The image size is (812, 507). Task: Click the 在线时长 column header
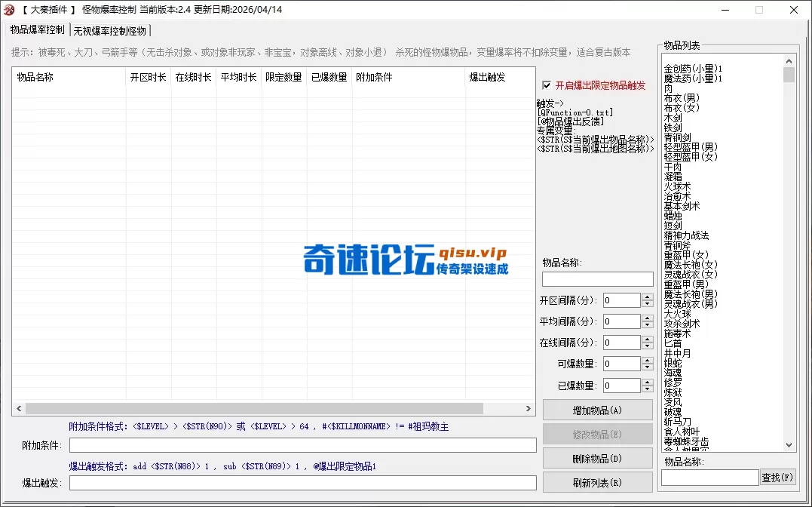point(194,77)
